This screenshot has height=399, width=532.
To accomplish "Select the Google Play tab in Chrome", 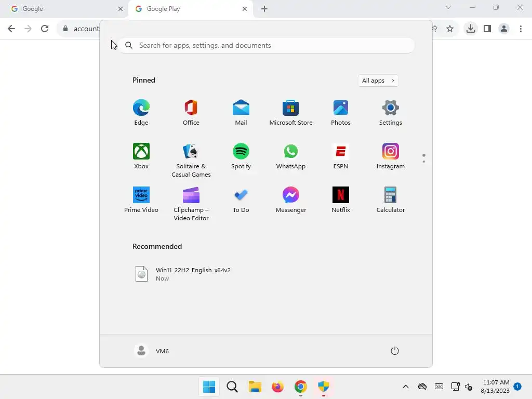I will [190, 9].
